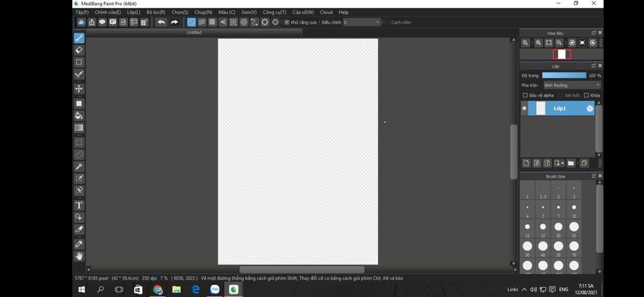
Task: Open the Pha trộn blending mode dropdown
Action: click(x=572, y=85)
